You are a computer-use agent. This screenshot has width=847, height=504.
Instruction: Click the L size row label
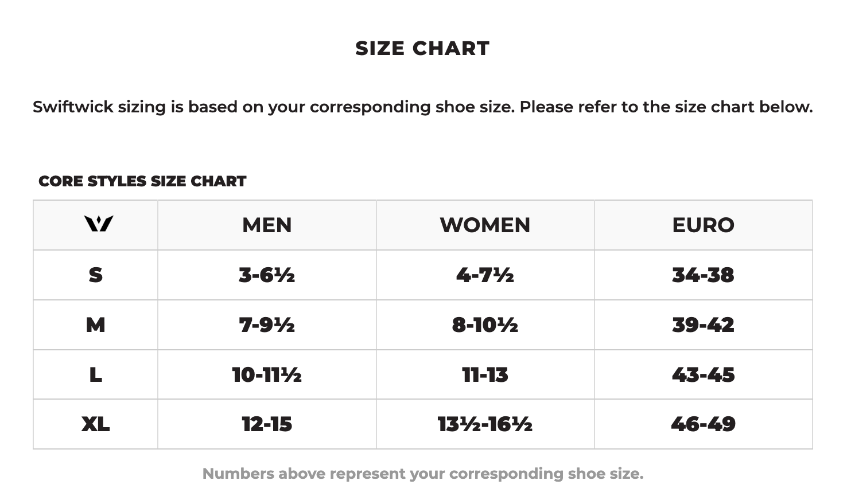point(95,375)
